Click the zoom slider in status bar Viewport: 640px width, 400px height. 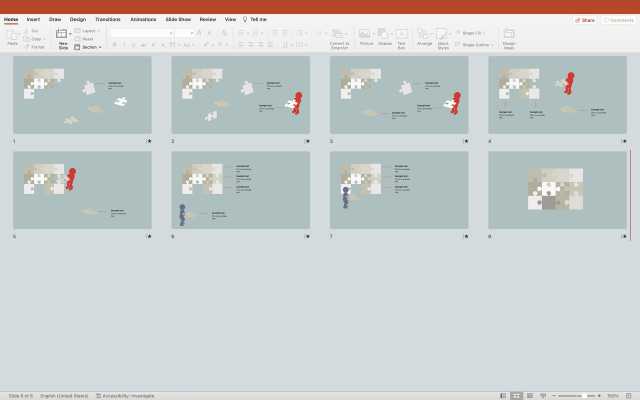pyautogui.click(x=585, y=395)
